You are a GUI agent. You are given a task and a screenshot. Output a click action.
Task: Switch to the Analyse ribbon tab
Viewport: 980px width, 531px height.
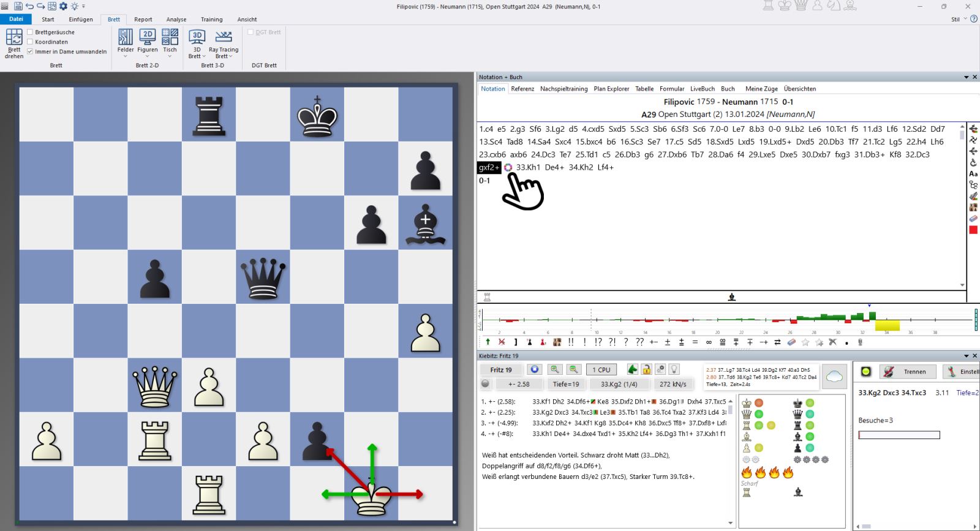176,20
